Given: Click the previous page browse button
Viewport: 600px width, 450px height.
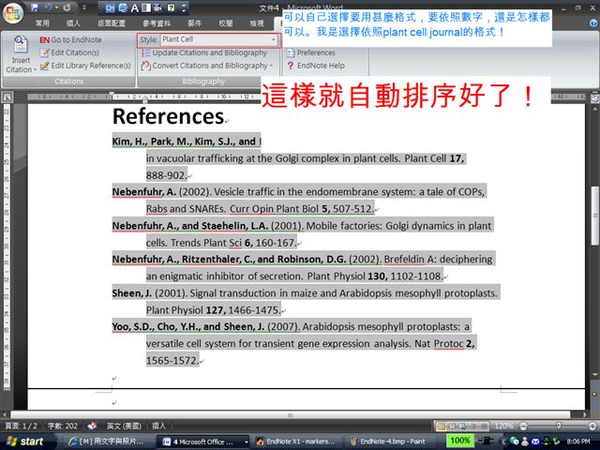Looking at the screenshot, I should click(595, 384).
